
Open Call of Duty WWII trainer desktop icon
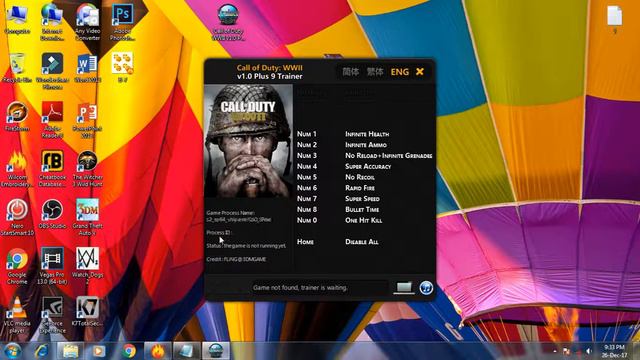coord(228,22)
